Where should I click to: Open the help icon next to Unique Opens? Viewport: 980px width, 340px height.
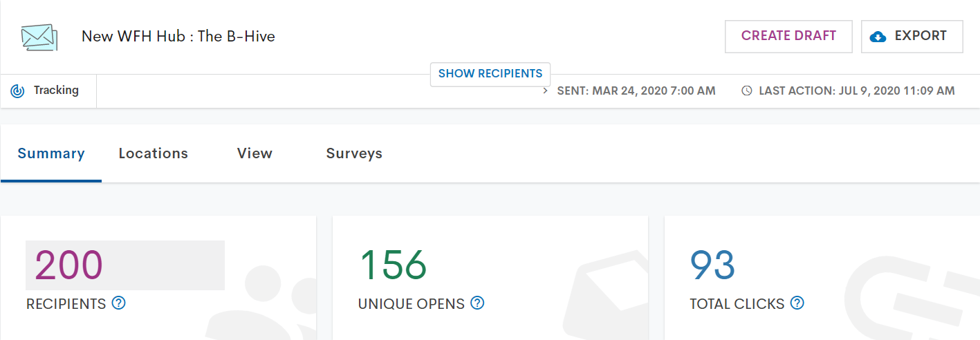click(477, 303)
